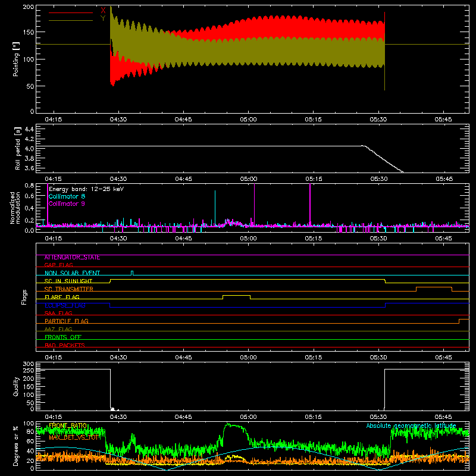Select the orange MAX_DET_VS_TOT legend text
Screen dimensions: 476x476
tap(74, 437)
